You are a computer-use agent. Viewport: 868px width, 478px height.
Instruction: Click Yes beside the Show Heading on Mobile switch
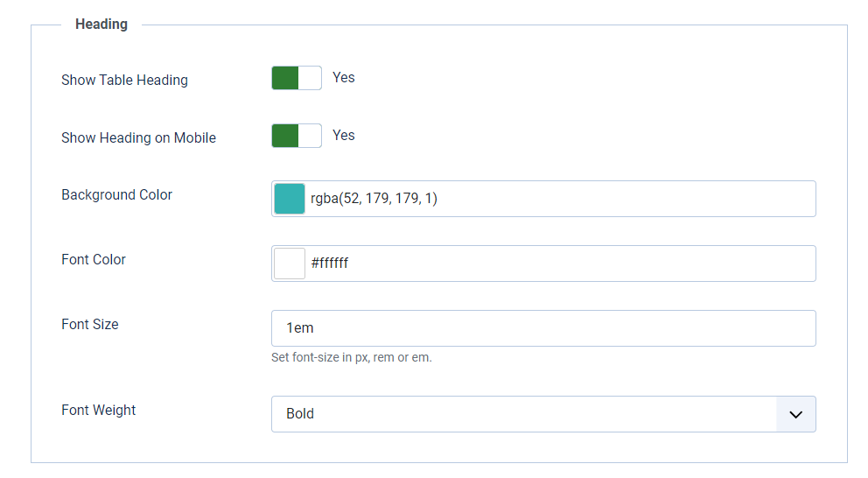[344, 135]
